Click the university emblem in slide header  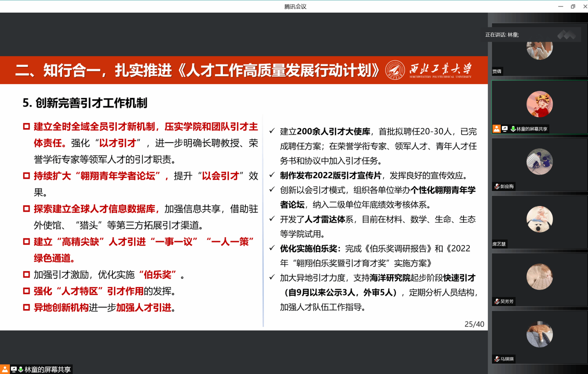coord(395,70)
